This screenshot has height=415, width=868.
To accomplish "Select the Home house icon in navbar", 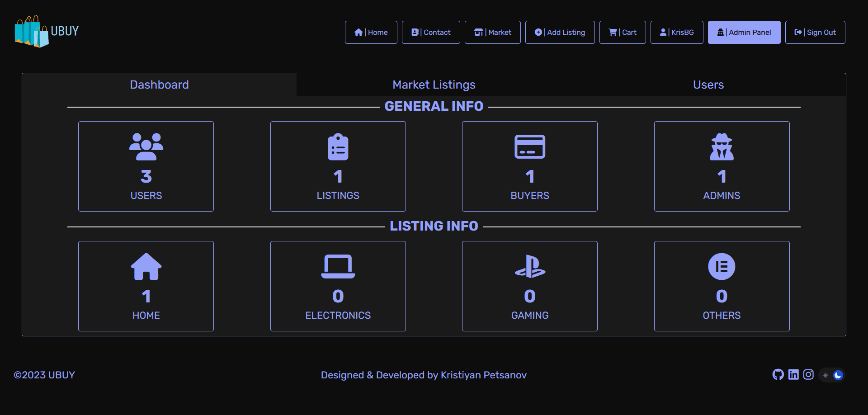I will pos(359,32).
